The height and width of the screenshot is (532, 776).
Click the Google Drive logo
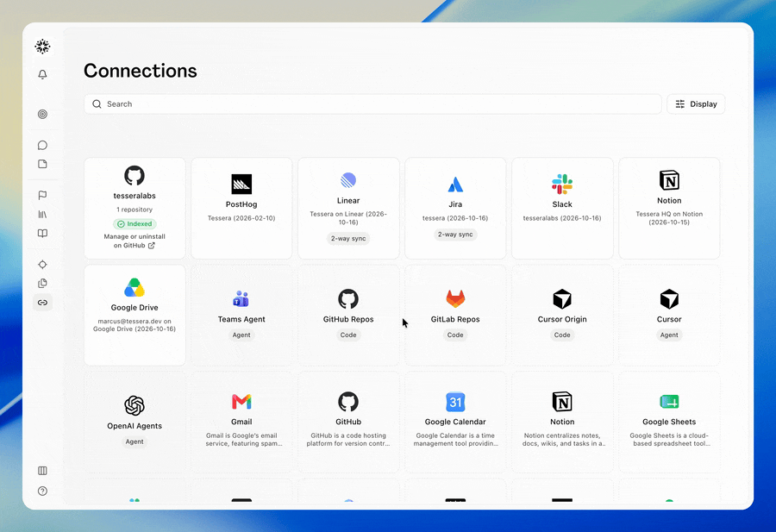135,287
